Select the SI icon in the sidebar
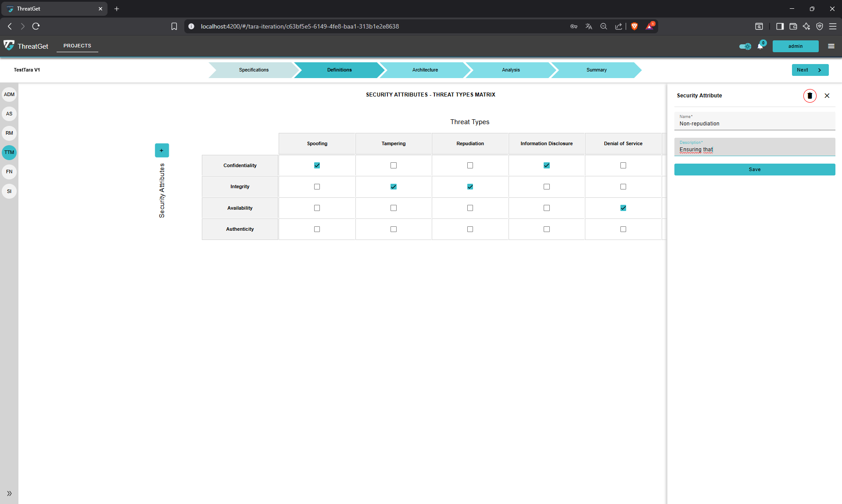 [9, 191]
